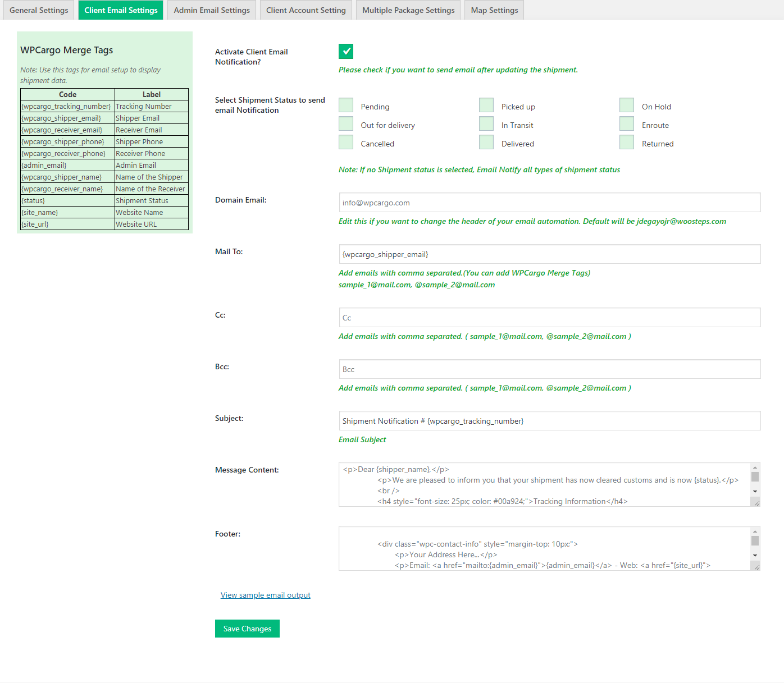This screenshot has height=683, width=784.
Task: Click the Save Changes button
Action: (247, 629)
